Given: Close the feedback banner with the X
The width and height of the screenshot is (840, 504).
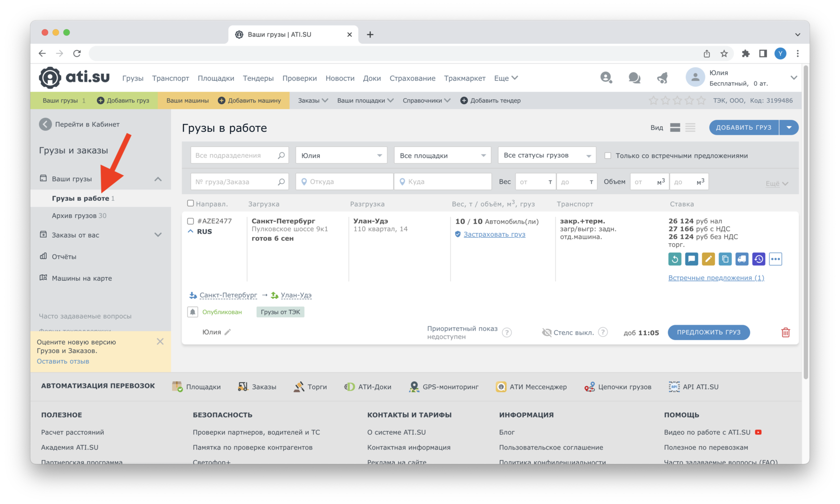Looking at the screenshot, I should point(160,342).
